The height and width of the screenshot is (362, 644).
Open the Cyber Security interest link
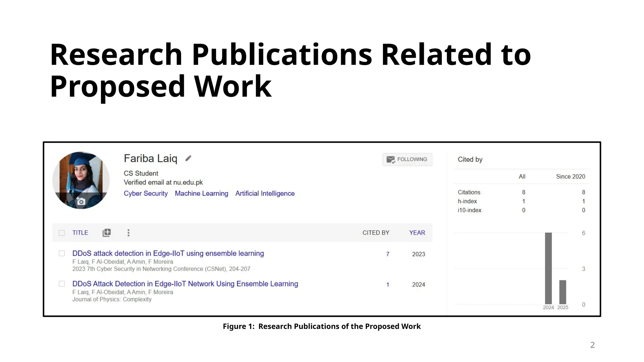point(146,194)
